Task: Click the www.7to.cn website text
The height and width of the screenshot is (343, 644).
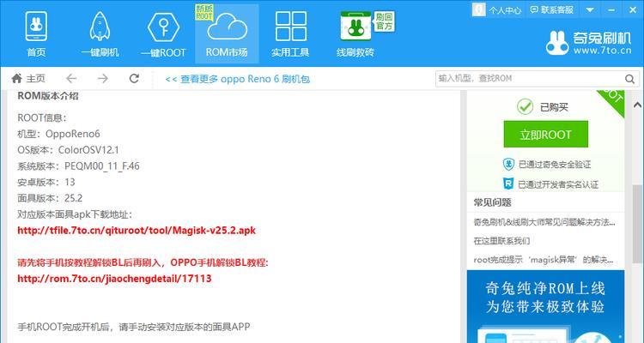Action: (x=602, y=51)
